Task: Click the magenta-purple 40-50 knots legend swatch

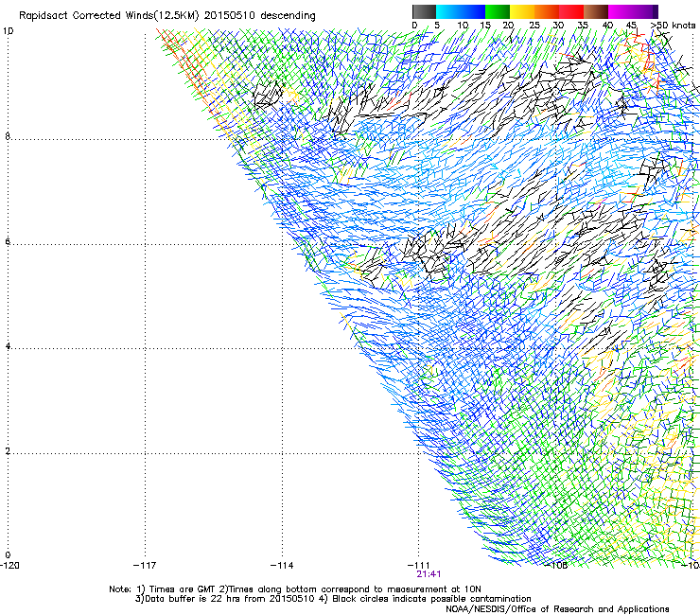Action: [x=633, y=11]
